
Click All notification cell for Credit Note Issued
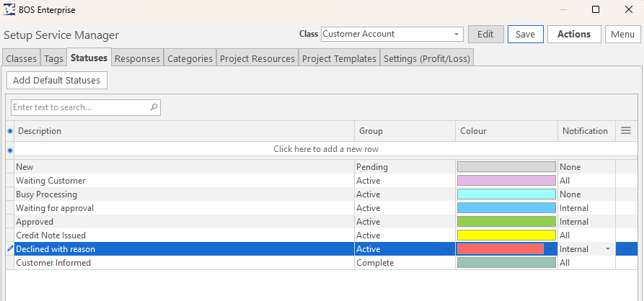tap(586, 235)
